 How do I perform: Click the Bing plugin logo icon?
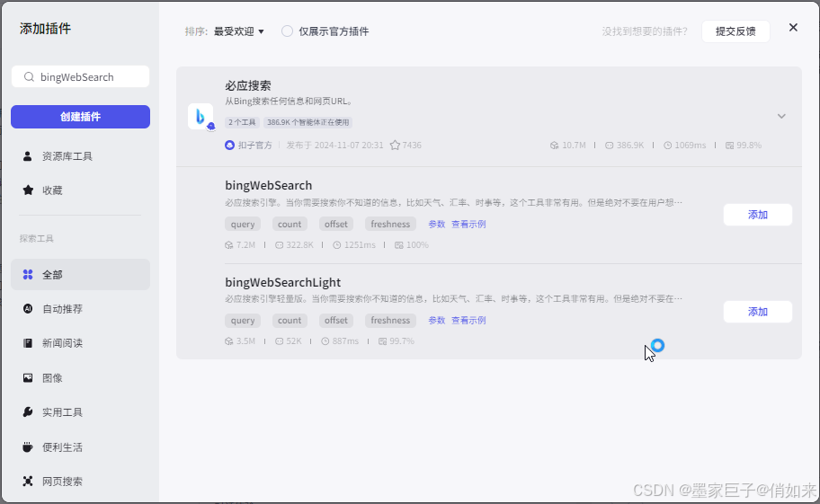coord(201,116)
